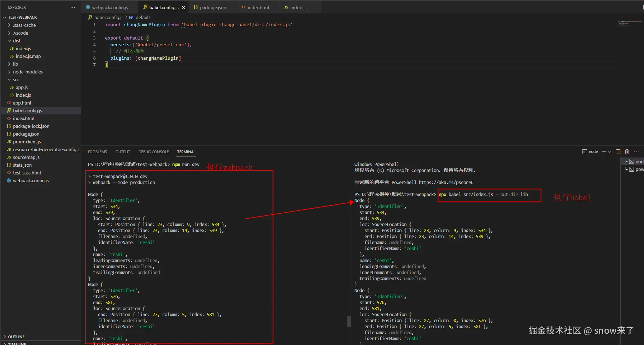This screenshot has height=345, width=644.
Task: Click HTML icon of test-sass.html
Action: pyautogui.click(x=9, y=173)
